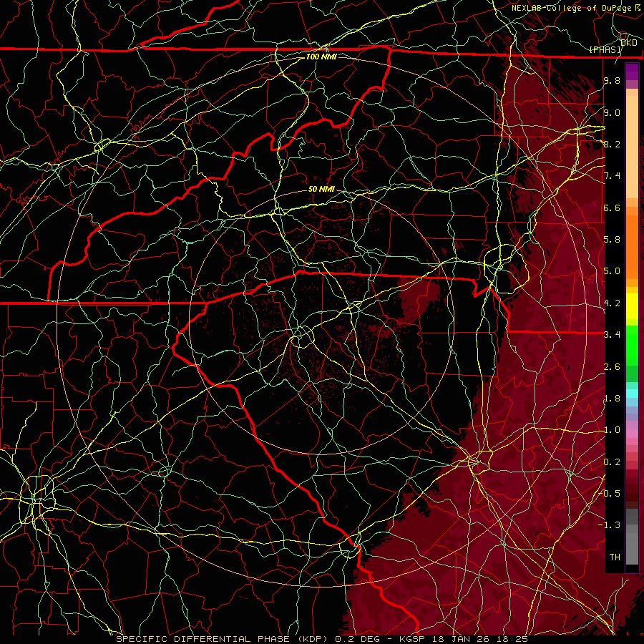Click the "9.0" value on the color scale
The height and width of the screenshot is (644, 644).
pos(612,112)
